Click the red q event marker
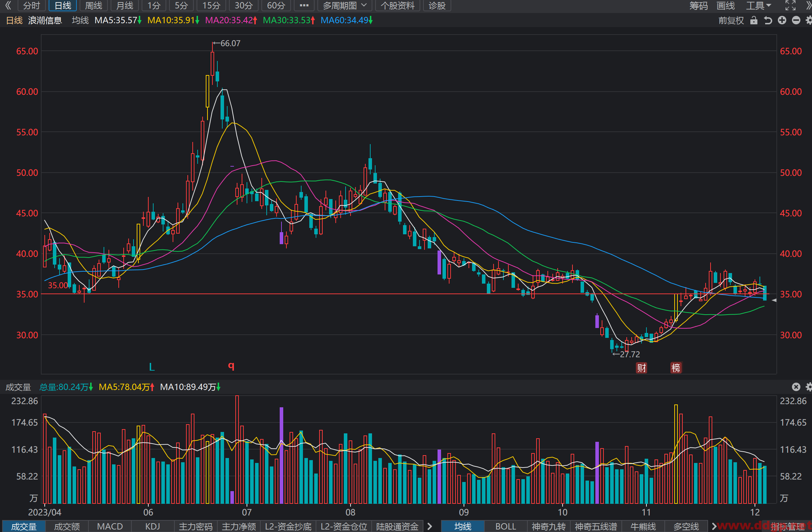The width and height of the screenshot is (812, 532). pyautogui.click(x=231, y=366)
